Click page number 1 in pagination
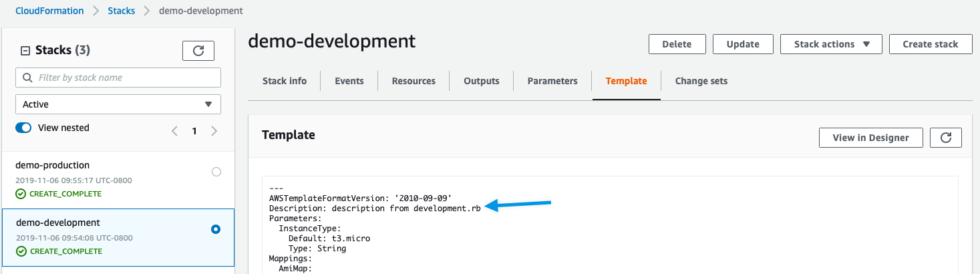Image resolution: width=980 pixels, height=274 pixels. pos(194,131)
